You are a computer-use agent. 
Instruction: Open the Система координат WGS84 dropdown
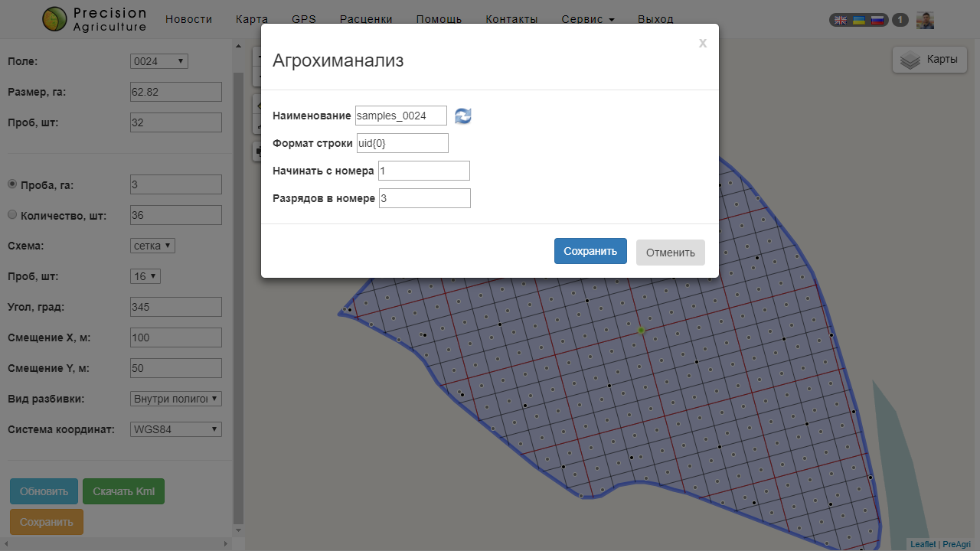[x=176, y=429]
